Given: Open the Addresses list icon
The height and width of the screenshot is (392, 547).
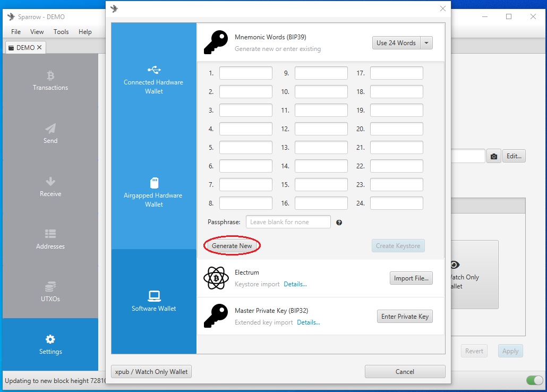Looking at the screenshot, I should [x=50, y=234].
